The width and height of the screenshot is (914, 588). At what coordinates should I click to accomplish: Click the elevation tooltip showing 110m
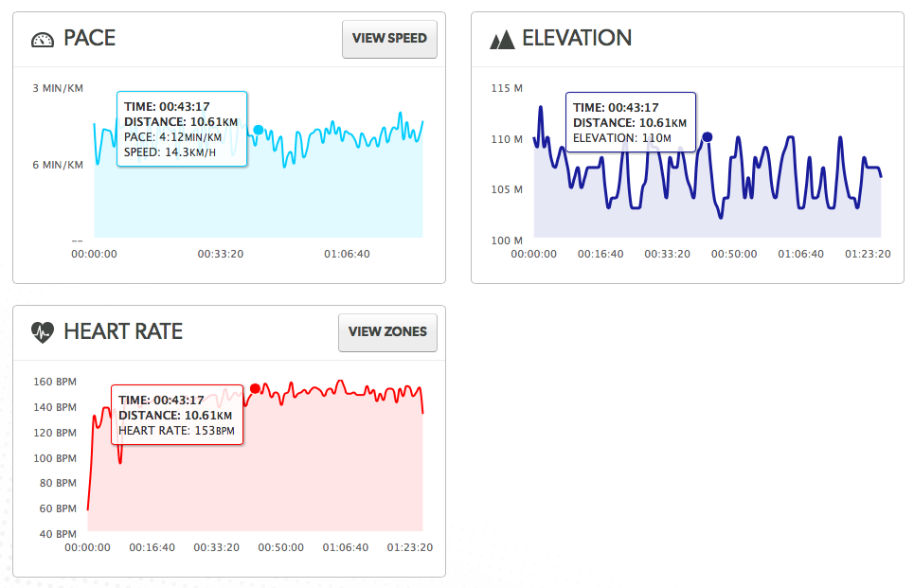coord(631,122)
